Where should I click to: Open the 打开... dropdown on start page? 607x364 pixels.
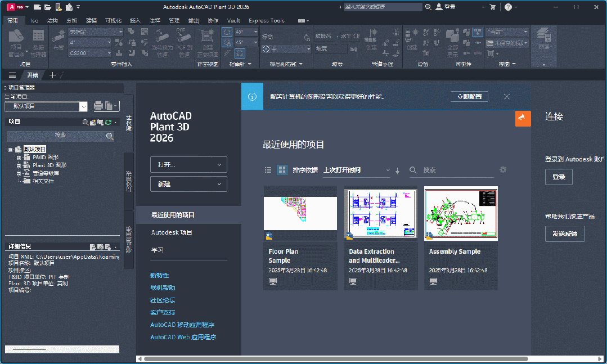pyautogui.click(x=188, y=165)
